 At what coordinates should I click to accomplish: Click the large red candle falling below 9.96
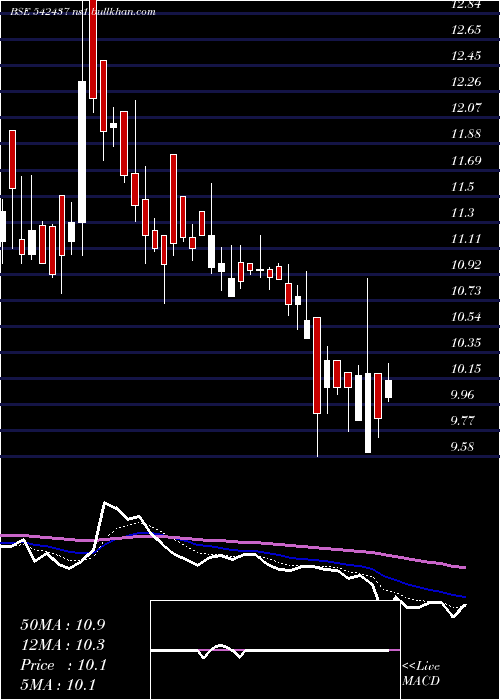317,365
